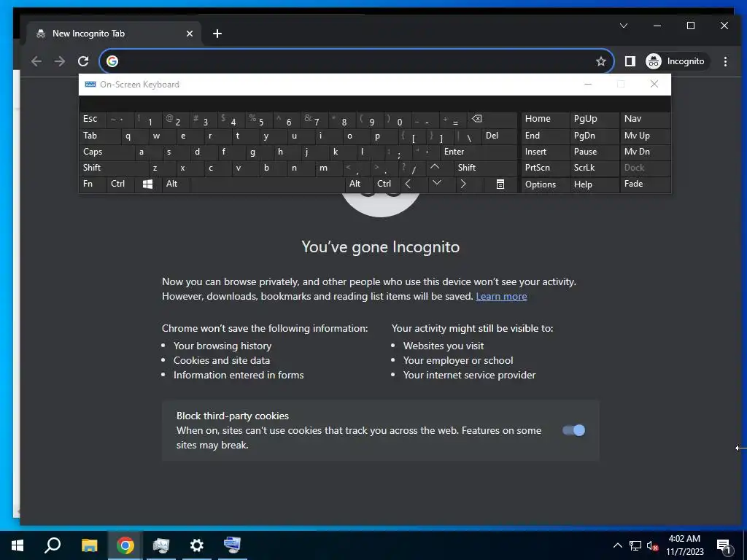Image resolution: width=747 pixels, height=560 pixels.
Task: Focus the Chrome address bar
Action: [356, 61]
